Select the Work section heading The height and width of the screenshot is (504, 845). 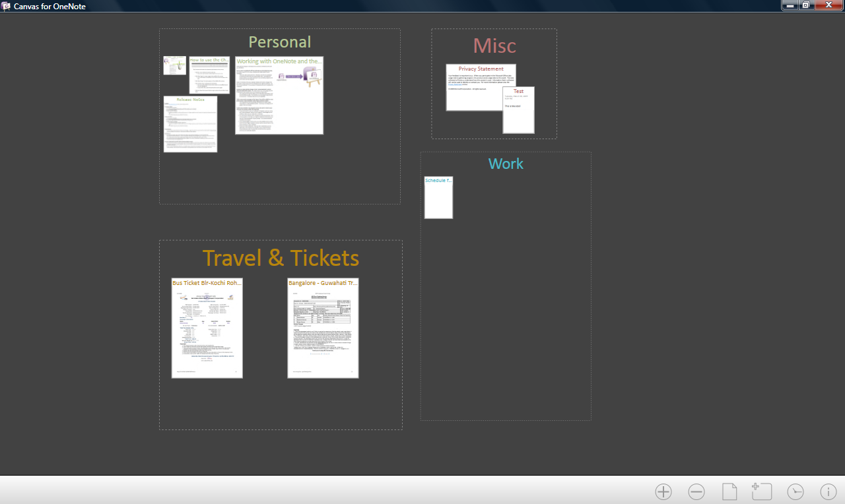506,164
